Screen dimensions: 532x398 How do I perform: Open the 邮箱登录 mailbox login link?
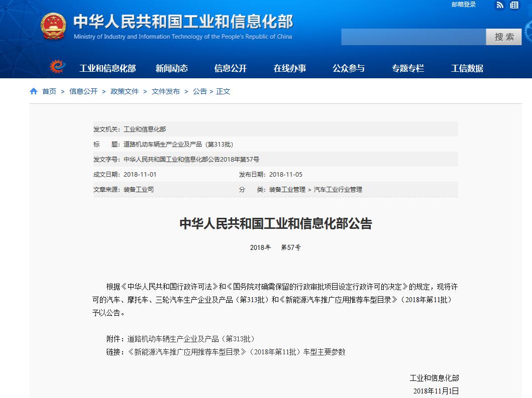tap(463, 5)
